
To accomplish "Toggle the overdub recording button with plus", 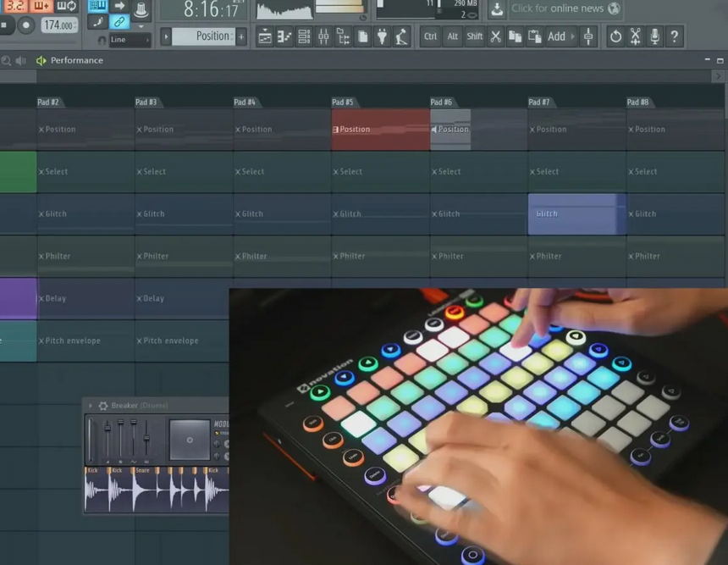I will click(41, 6).
